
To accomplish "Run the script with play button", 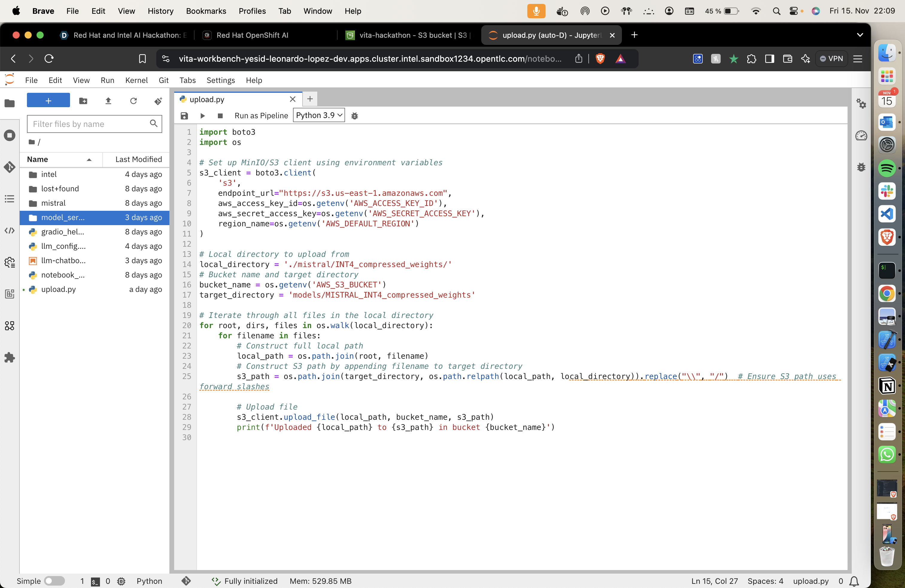I will pyautogui.click(x=202, y=116).
